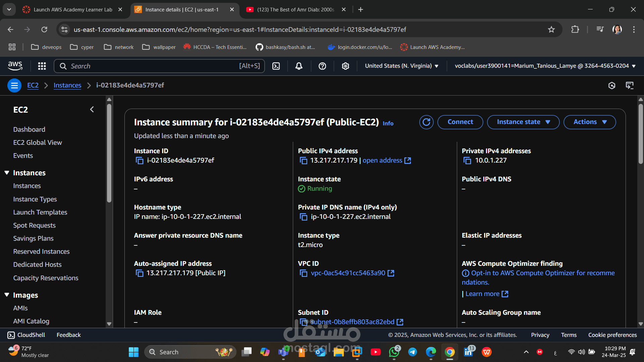Switch to the YouTube Amr Diab tab
This screenshot has height=362, width=644.
click(296, 10)
